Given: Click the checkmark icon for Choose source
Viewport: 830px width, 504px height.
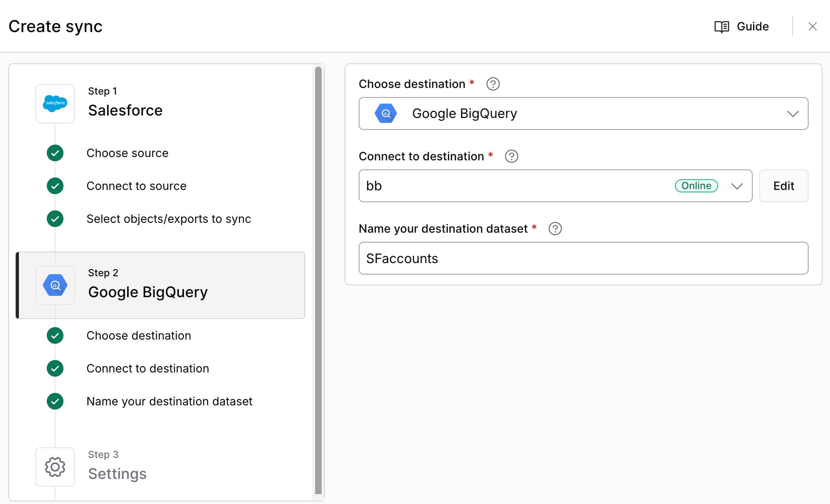Looking at the screenshot, I should 55,153.
